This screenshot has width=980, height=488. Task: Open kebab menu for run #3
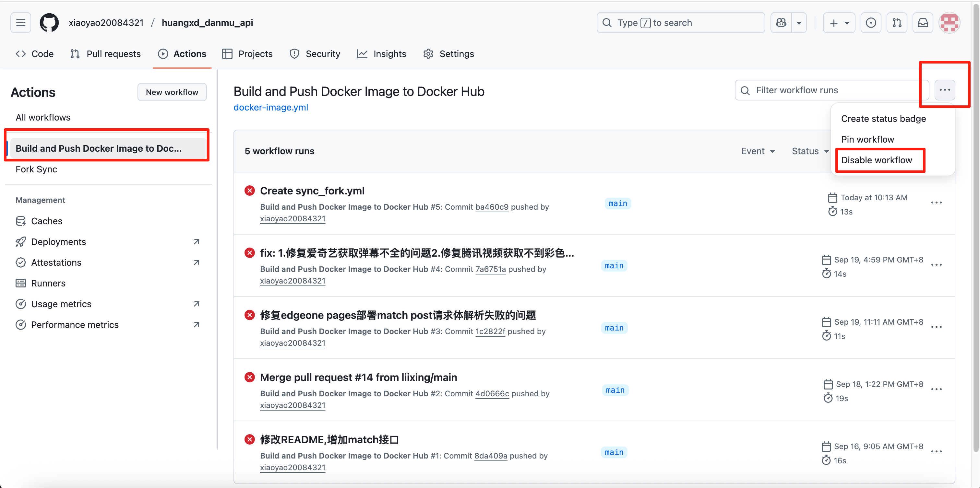[x=936, y=327]
